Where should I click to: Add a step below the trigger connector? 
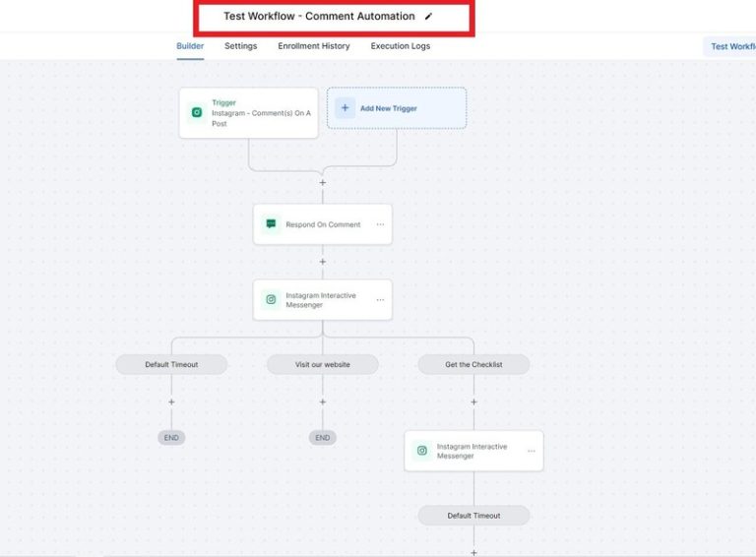tap(322, 182)
